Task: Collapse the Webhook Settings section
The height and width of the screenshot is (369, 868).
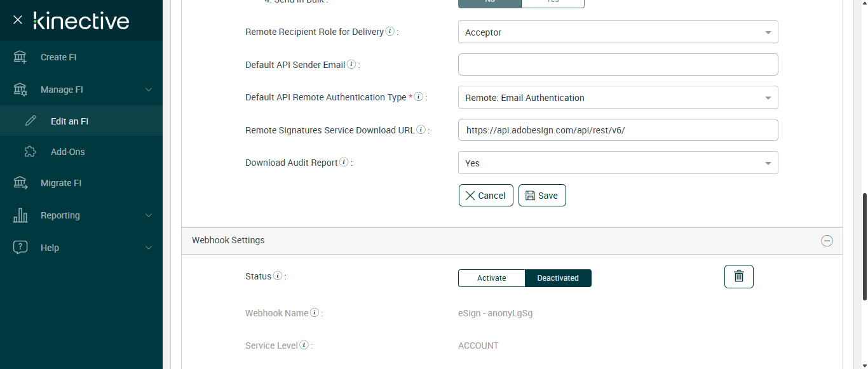Action: point(827,241)
